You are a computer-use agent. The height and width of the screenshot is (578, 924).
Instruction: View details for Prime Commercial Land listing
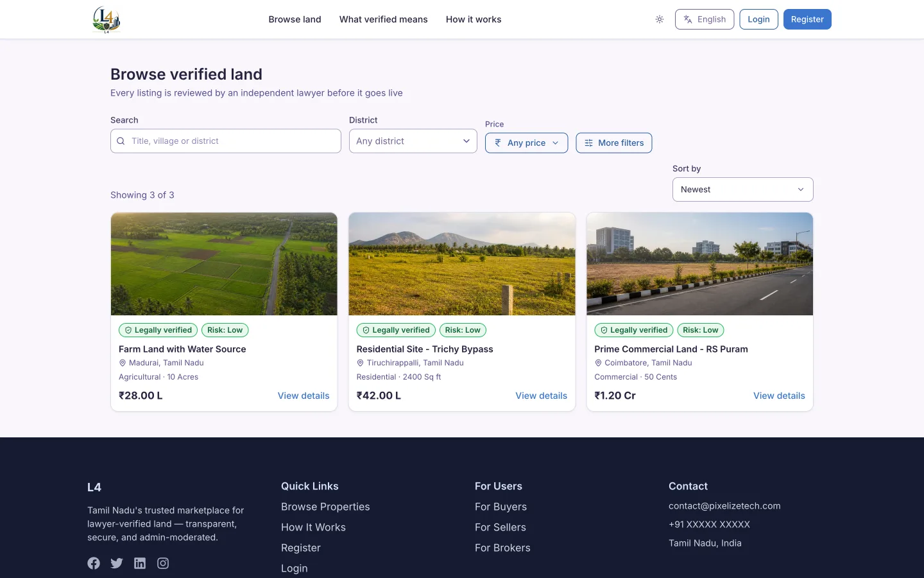tap(779, 396)
